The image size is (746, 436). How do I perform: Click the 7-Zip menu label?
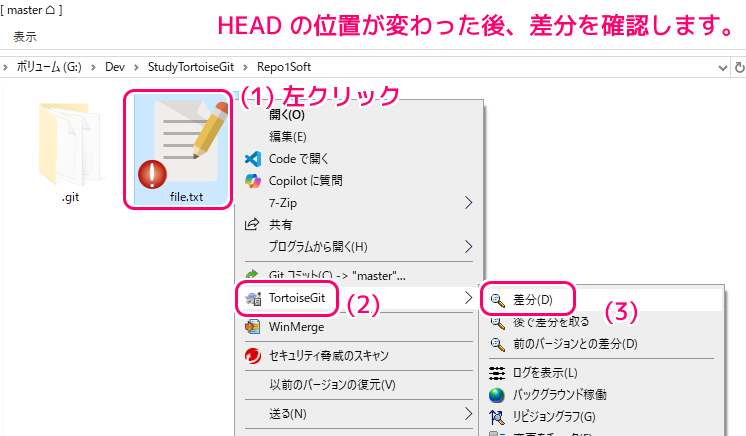tap(283, 203)
